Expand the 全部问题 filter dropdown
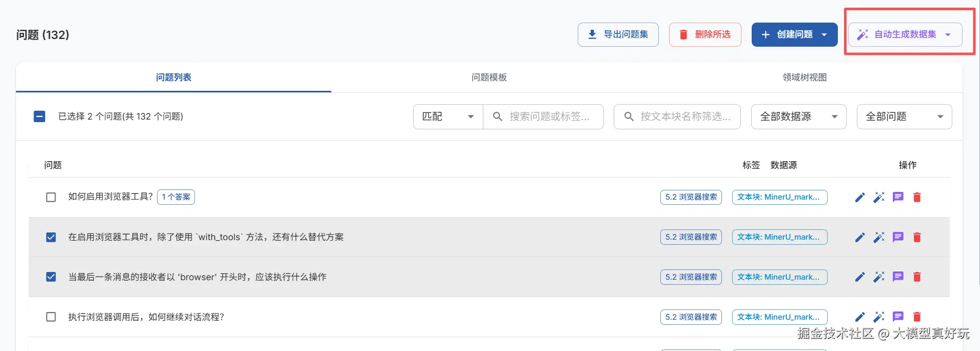This screenshot has height=351, width=980. (x=904, y=117)
